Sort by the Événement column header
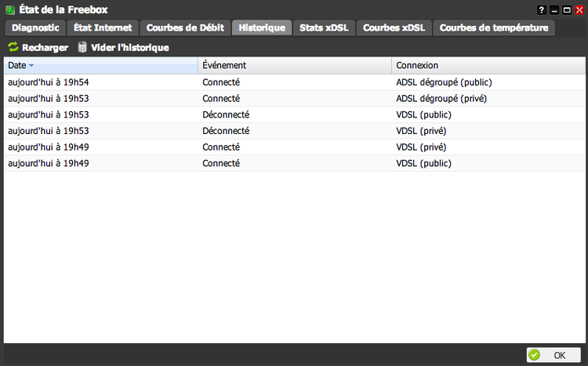Image resolution: width=588 pixels, height=366 pixels. click(x=295, y=65)
